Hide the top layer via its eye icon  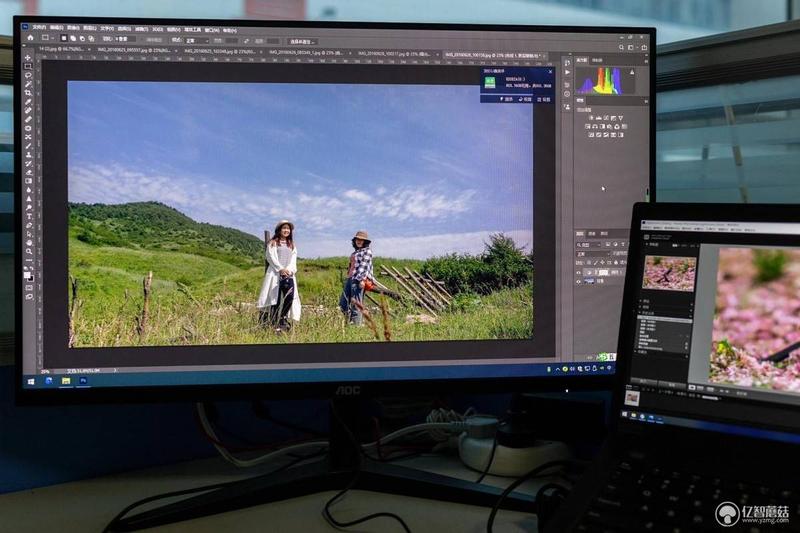(x=579, y=272)
